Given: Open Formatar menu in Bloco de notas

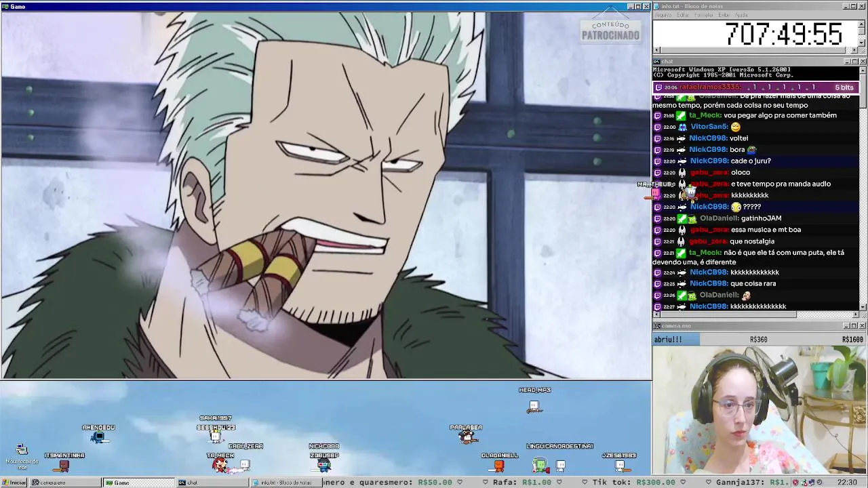Looking at the screenshot, I should point(704,15).
